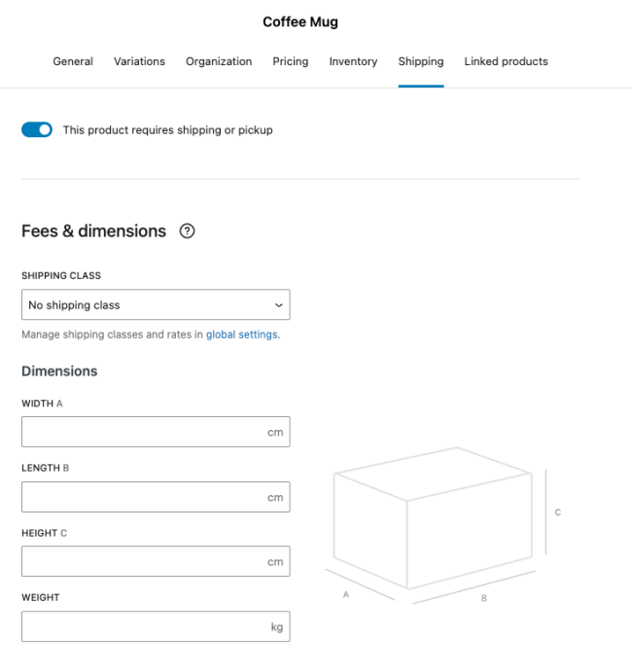Click the 'This product requires shipping or pickup' label
632x672 pixels.
167,130
